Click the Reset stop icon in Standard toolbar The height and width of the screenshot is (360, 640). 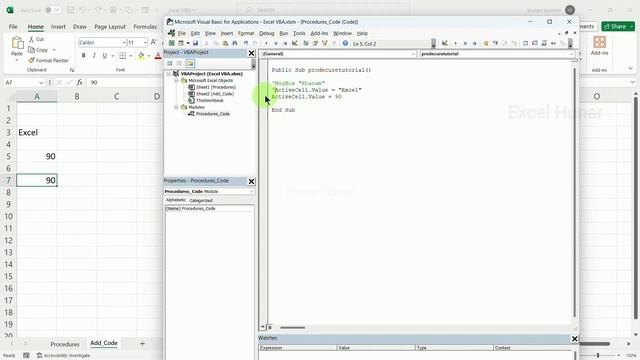[x=285, y=43]
